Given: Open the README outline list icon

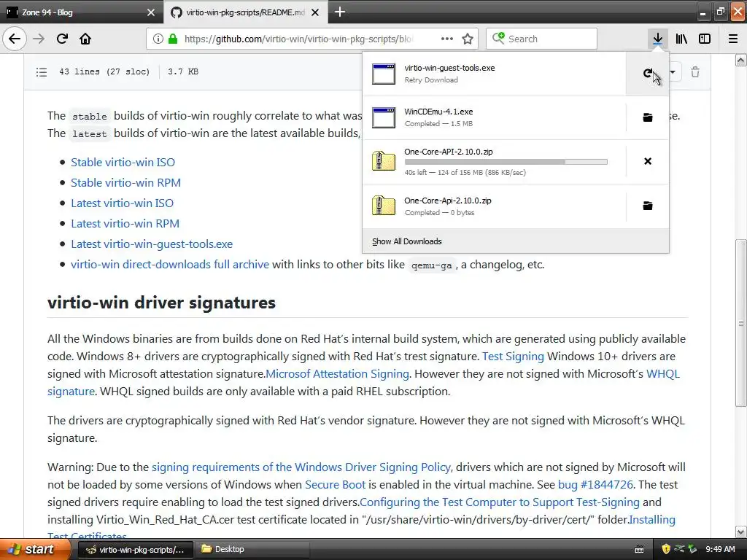Looking at the screenshot, I should (42, 72).
